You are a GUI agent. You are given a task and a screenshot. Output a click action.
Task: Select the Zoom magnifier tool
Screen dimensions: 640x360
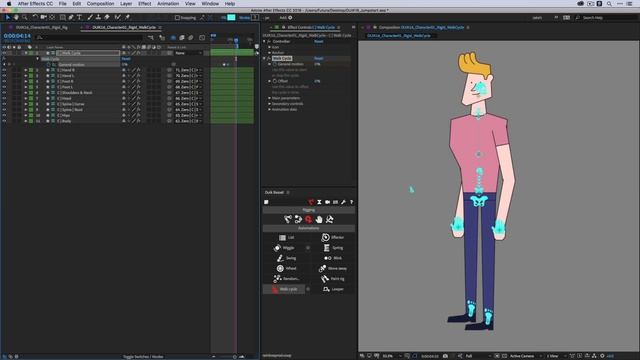tap(25, 18)
